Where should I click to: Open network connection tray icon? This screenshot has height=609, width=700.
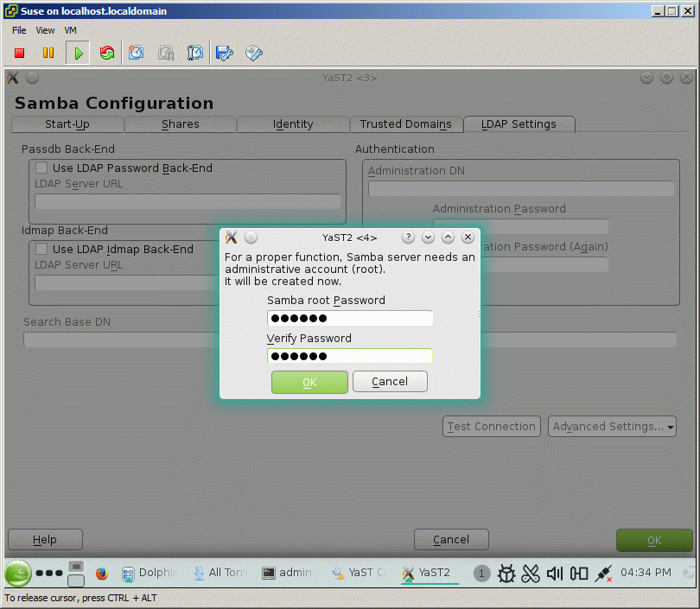pos(602,574)
